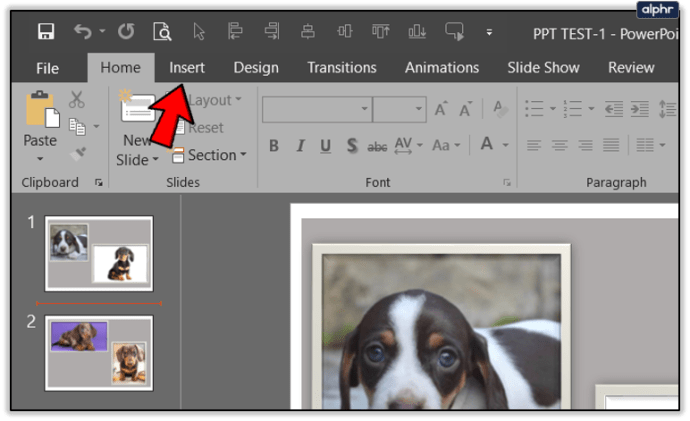Open the font name dropdown

(365, 109)
